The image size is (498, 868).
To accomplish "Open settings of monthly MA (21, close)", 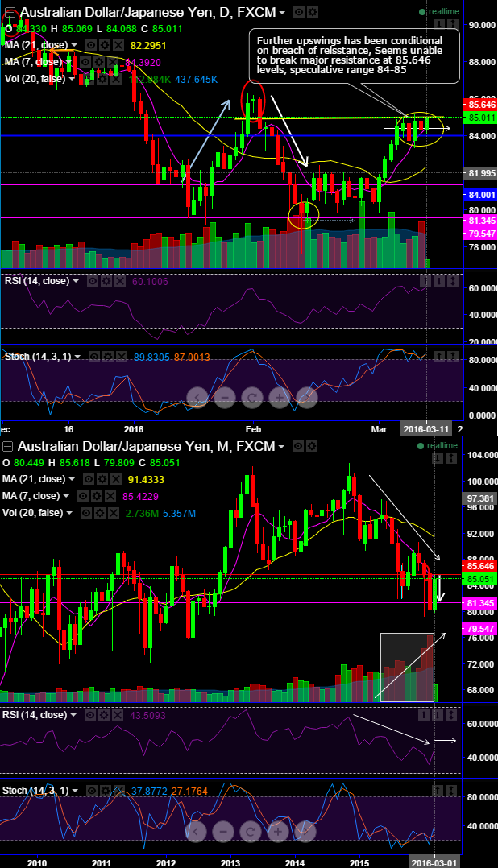I will pos(102,479).
